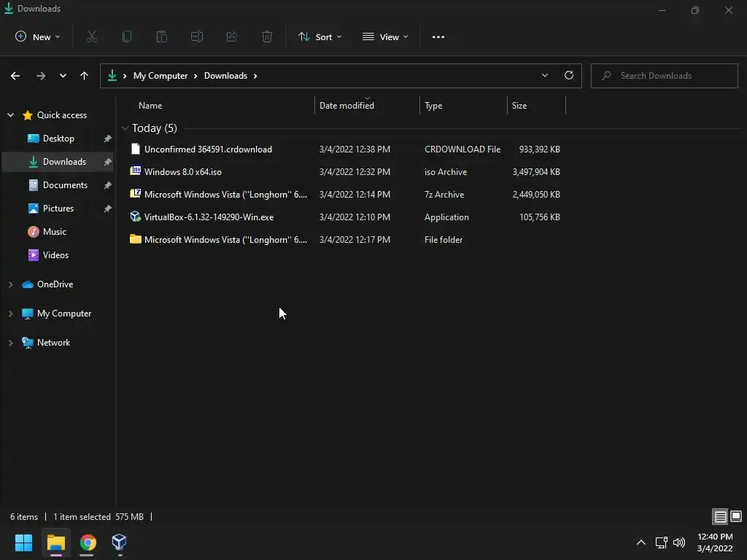Viewport: 747px width, 560px height.
Task: Show hidden system tray icons
Action: point(641,542)
